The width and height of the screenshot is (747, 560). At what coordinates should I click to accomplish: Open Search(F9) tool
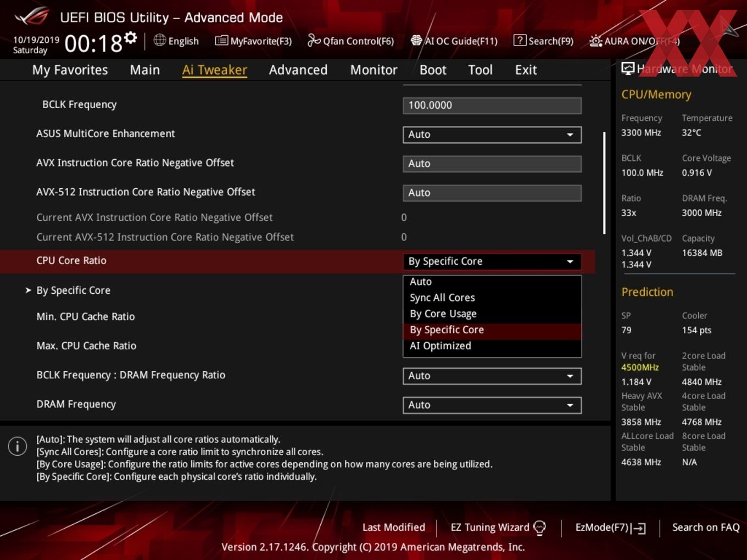(x=543, y=41)
